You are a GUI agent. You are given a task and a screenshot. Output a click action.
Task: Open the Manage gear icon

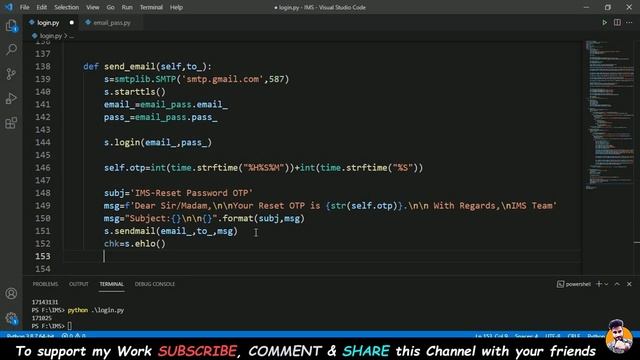[11, 318]
